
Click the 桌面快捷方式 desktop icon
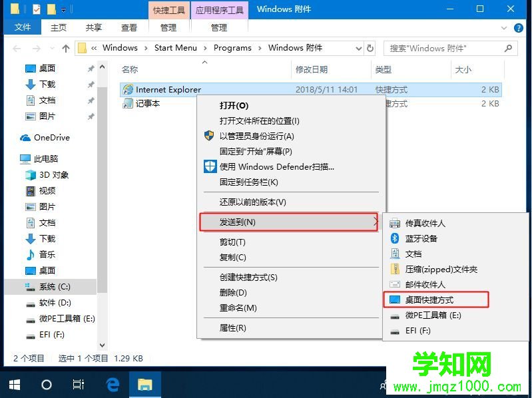pyautogui.click(x=395, y=299)
